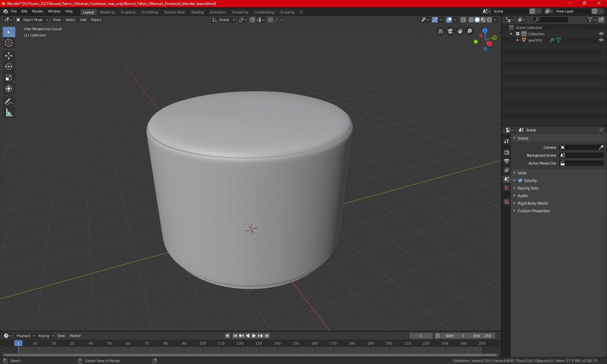Open the Texture properties tab

coord(507,202)
